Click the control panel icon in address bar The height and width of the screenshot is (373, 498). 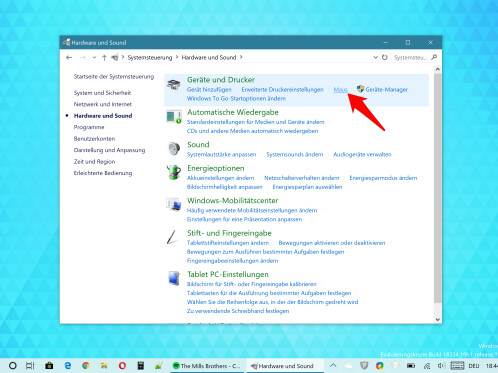click(115, 57)
